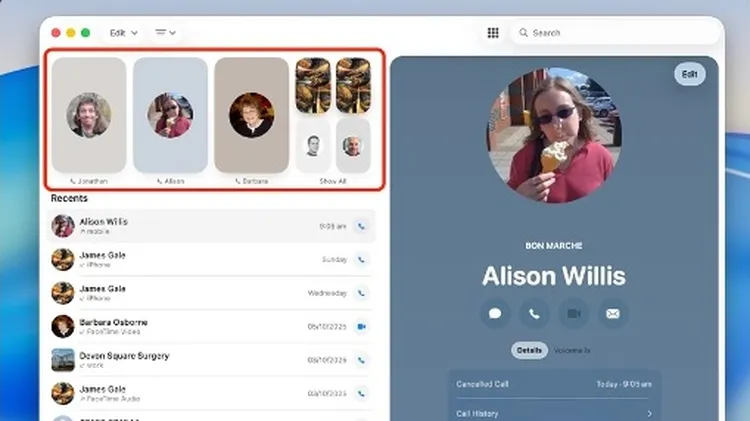
Task: Open the call filter dropdown menu
Action: [165, 33]
